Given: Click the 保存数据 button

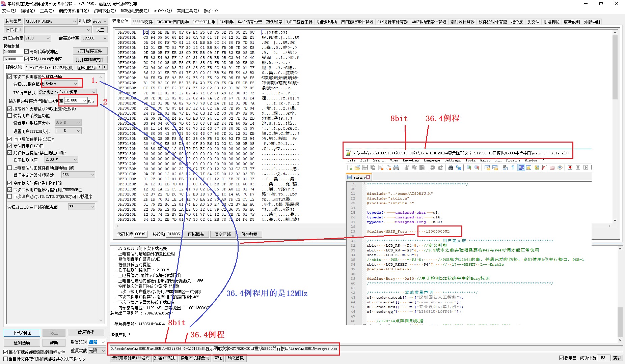Looking at the screenshot, I should tap(249, 234).
